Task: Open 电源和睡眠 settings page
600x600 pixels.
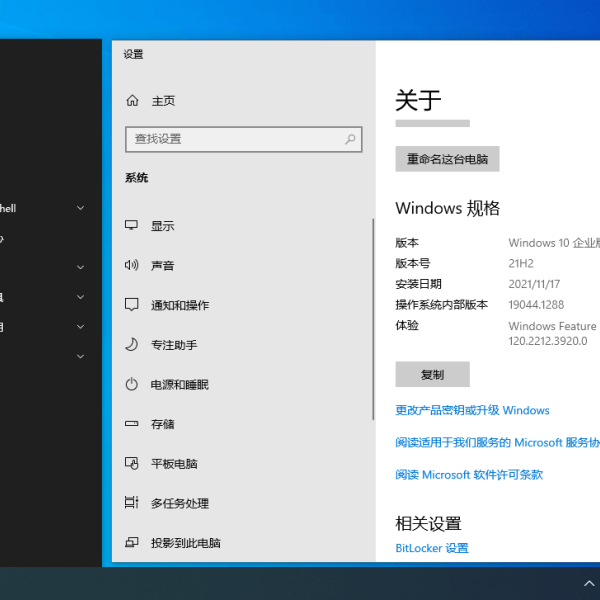Action: (x=180, y=384)
